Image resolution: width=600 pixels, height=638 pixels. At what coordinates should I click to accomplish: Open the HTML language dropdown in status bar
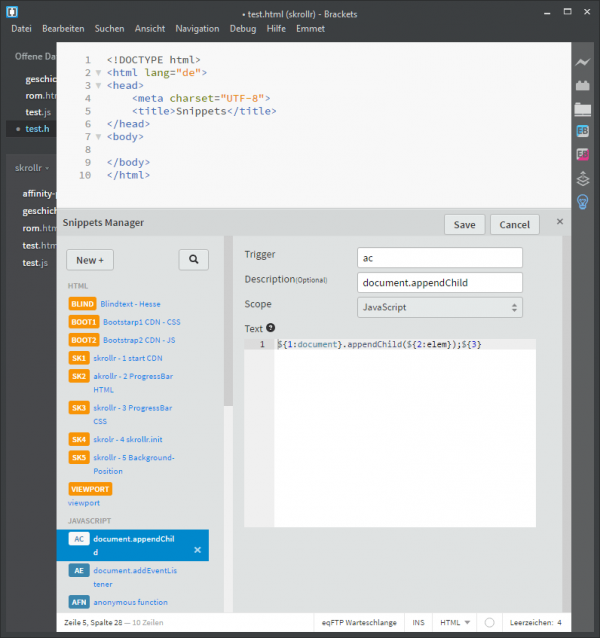(x=455, y=623)
